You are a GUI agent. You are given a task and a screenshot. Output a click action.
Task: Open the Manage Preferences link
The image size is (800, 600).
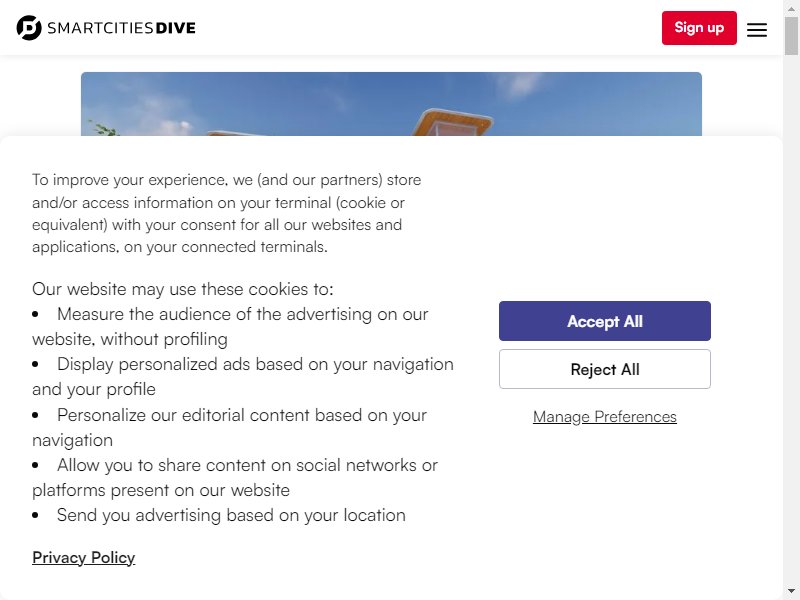pyautogui.click(x=605, y=417)
